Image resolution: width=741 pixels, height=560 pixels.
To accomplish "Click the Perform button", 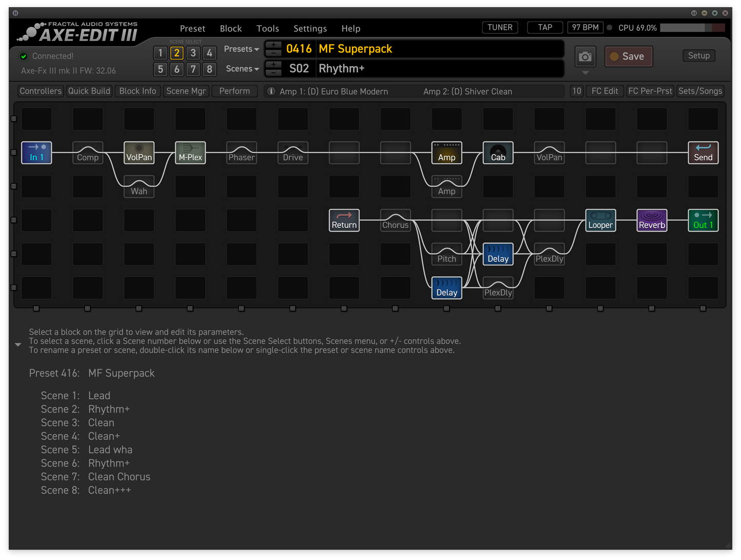I will click(x=235, y=91).
